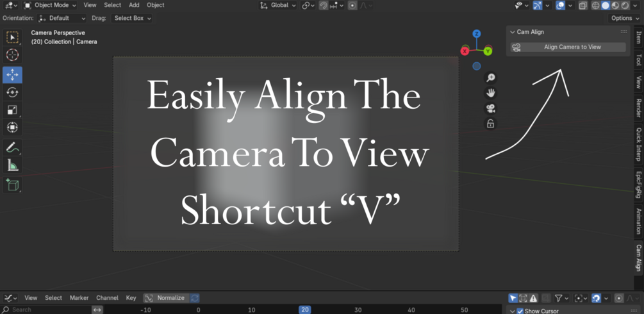Open the viewport shading options arrow

point(635,5)
